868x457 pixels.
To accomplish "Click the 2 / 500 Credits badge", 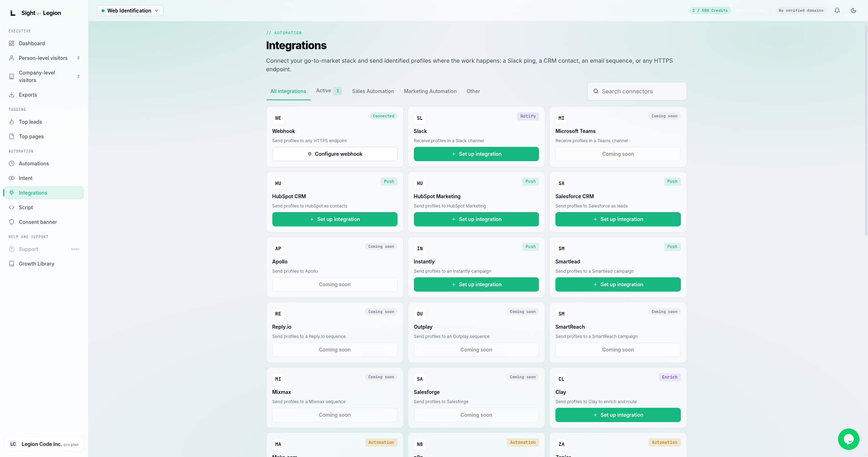I will click(710, 11).
